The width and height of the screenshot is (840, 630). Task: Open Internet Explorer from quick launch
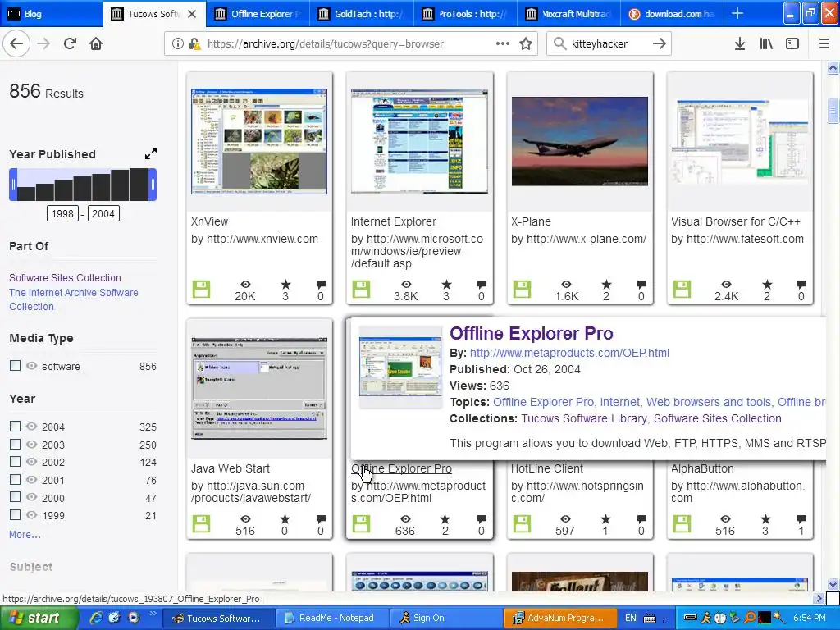(x=96, y=618)
